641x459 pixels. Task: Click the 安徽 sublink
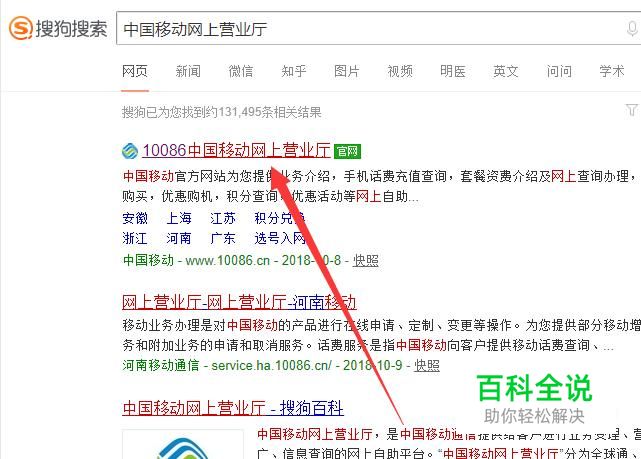135,218
